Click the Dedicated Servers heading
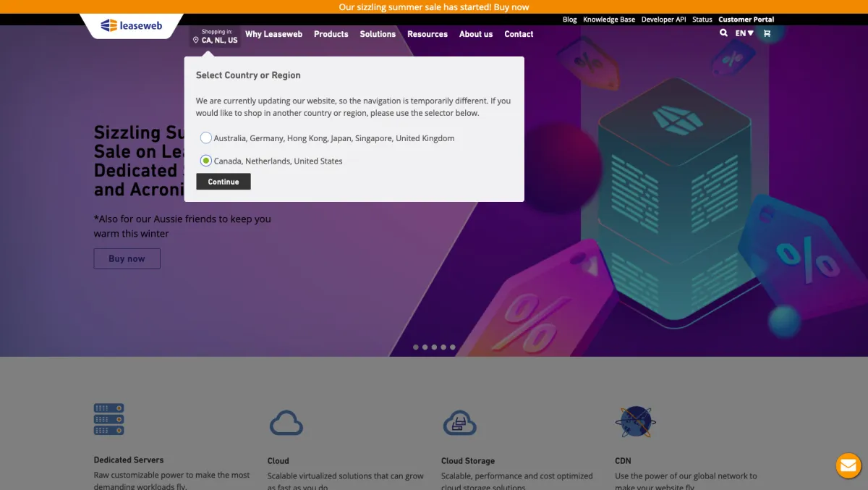This screenshot has height=490, width=868. [129, 460]
